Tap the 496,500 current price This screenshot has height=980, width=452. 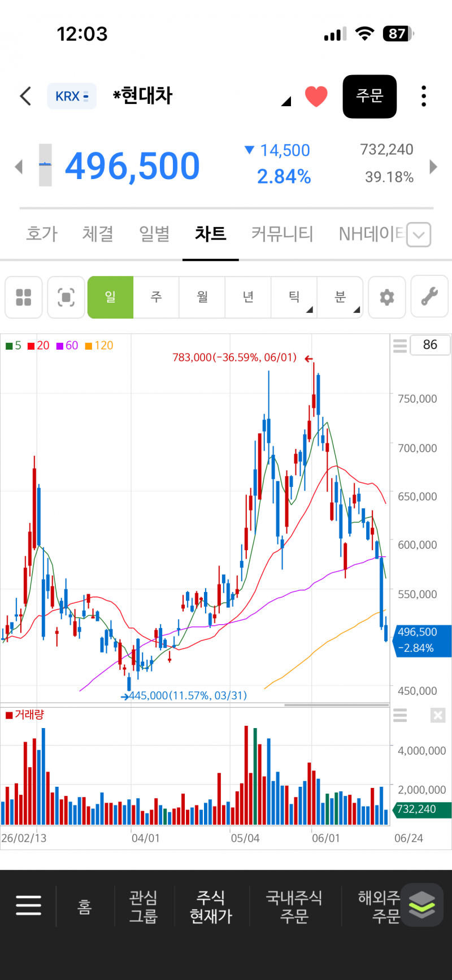[133, 166]
